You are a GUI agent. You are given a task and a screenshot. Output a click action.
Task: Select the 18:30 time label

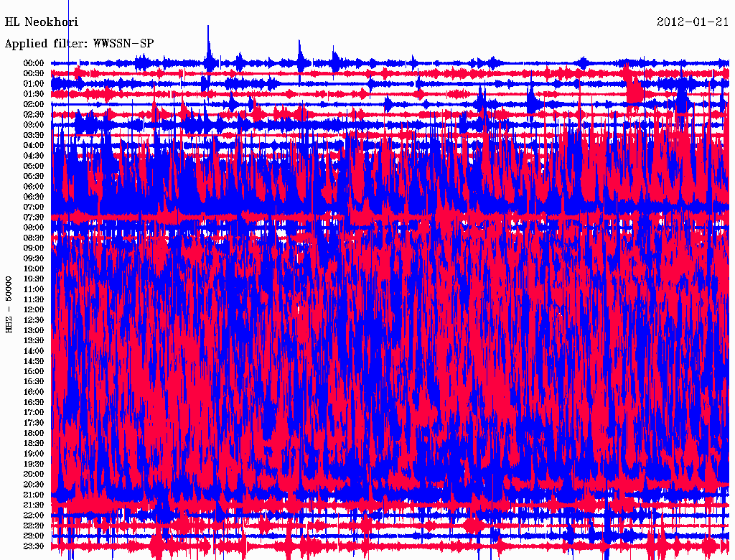coord(34,443)
